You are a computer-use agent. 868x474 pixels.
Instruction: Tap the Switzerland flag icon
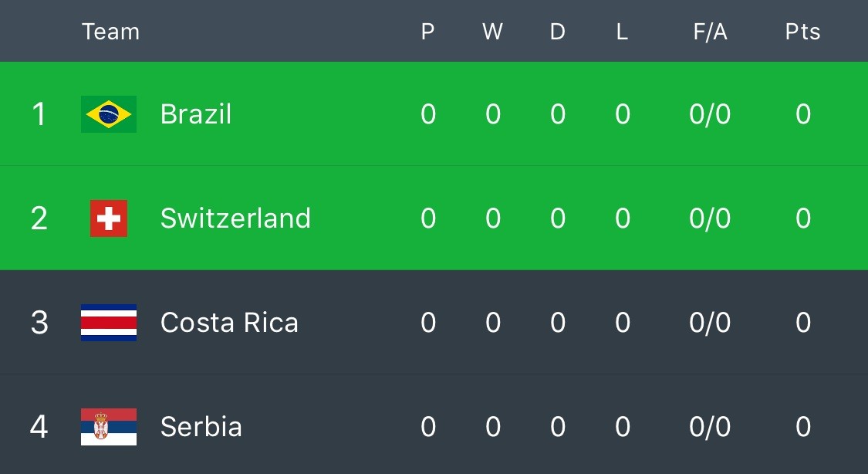pos(109,218)
